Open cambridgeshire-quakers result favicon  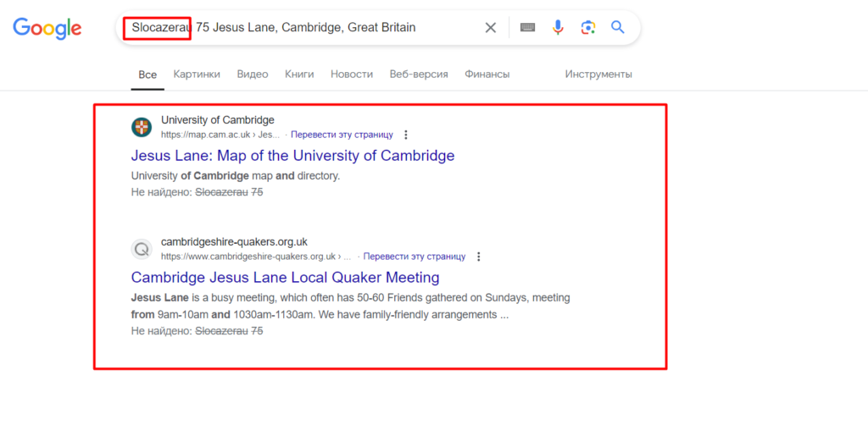point(142,249)
